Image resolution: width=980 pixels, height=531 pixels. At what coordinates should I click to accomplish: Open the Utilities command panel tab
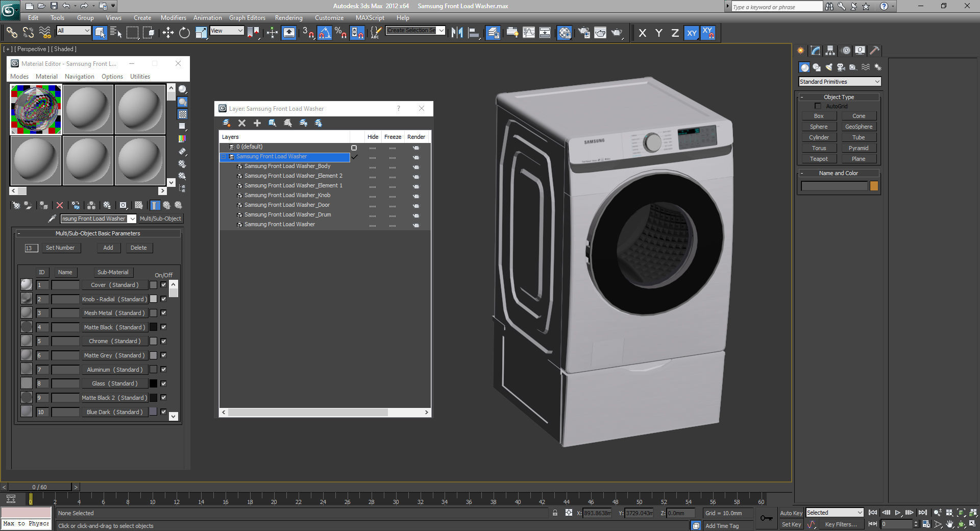click(x=875, y=51)
